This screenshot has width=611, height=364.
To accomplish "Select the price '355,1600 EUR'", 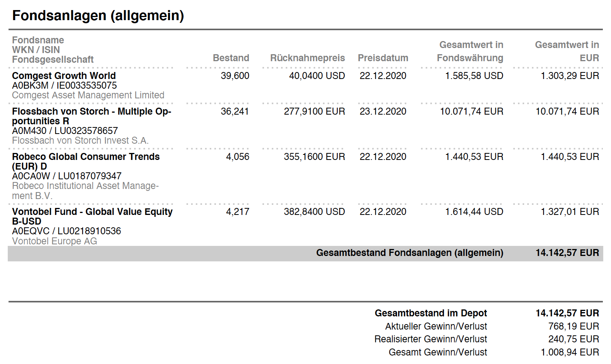I will coord(314,157).
